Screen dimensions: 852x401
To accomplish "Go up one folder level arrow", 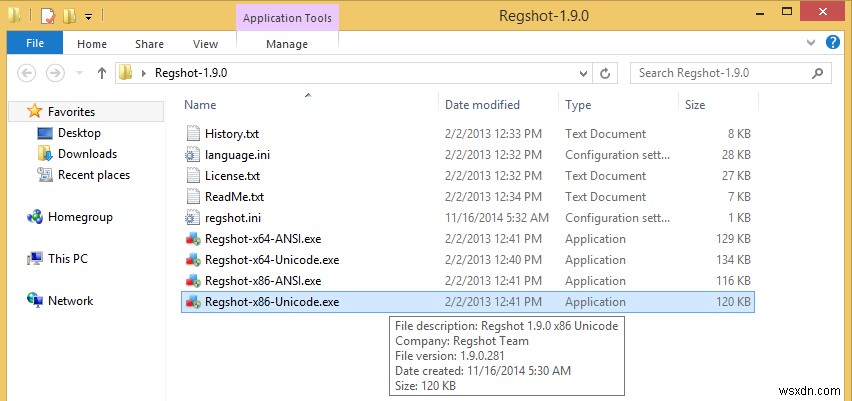I will coord(102,73).
